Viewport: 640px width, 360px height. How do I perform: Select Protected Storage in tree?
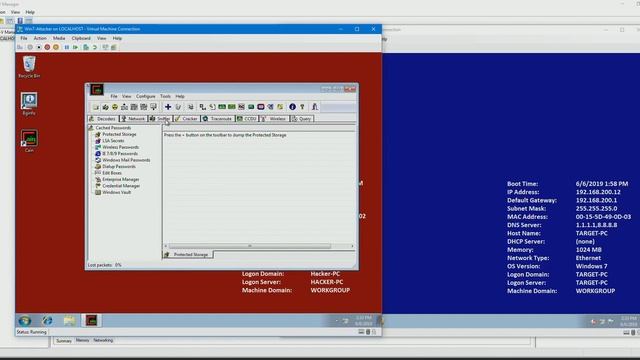(119, 134)
